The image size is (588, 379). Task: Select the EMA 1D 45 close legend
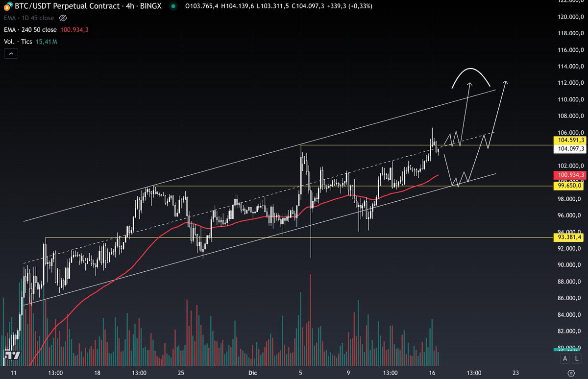(x=29, y=18)
